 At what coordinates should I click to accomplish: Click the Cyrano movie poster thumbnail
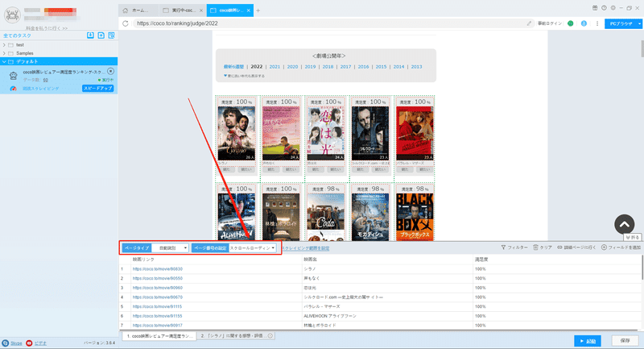click(x=236, y=133)
